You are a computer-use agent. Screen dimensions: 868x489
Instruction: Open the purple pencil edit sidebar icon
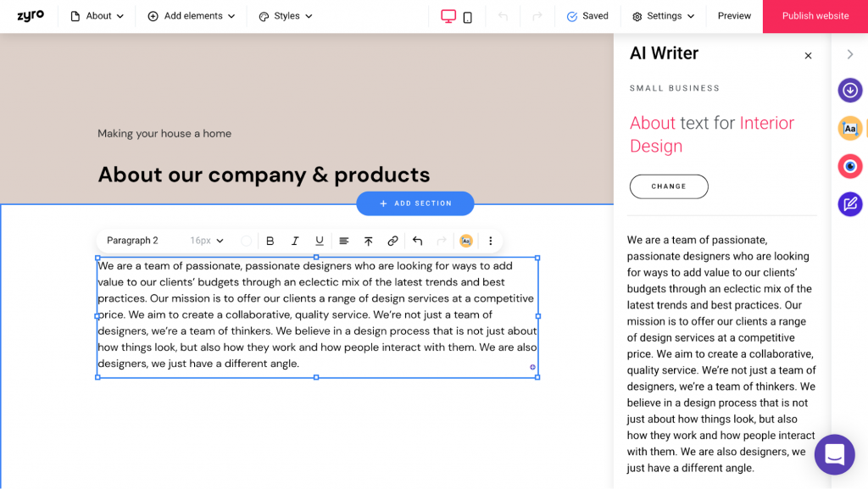(850, 204)
